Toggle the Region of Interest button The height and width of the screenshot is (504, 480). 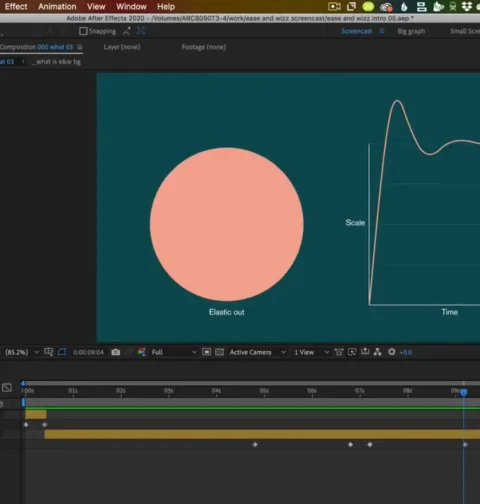point(207,352)
